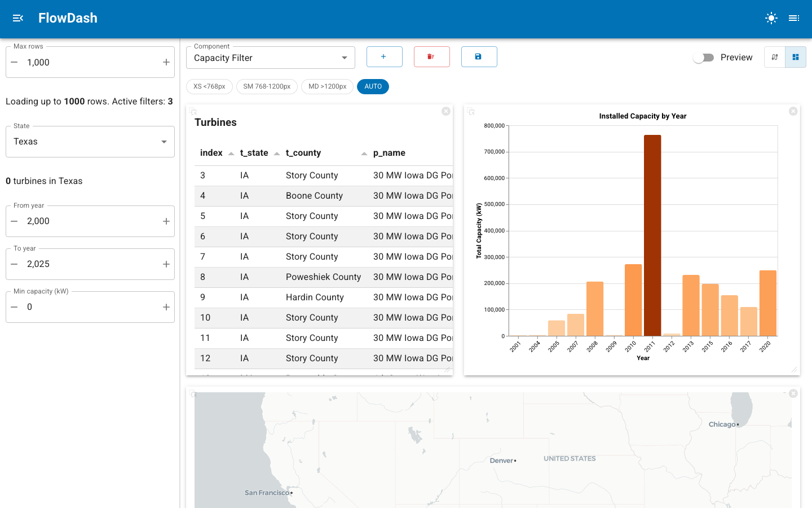Select the drag handle on Turbines panel
The height and width of the screenshot is (508, 812).
(x=193, y=112)
